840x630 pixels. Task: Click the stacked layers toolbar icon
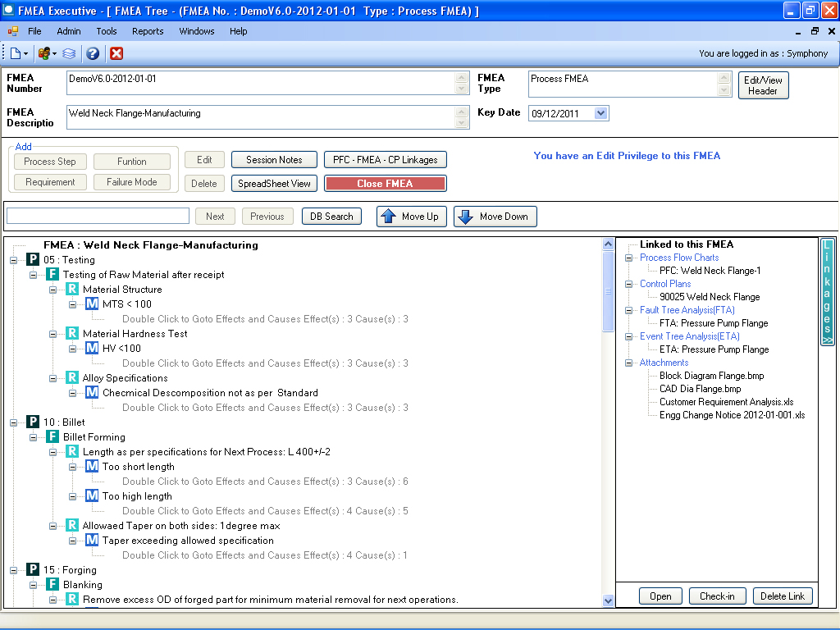pos(69,53)
